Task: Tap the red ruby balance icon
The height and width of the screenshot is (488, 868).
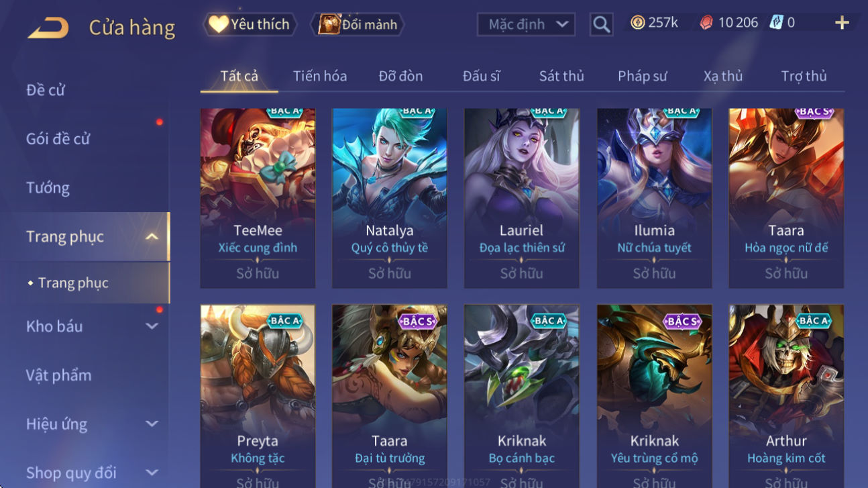Action: 706,23
